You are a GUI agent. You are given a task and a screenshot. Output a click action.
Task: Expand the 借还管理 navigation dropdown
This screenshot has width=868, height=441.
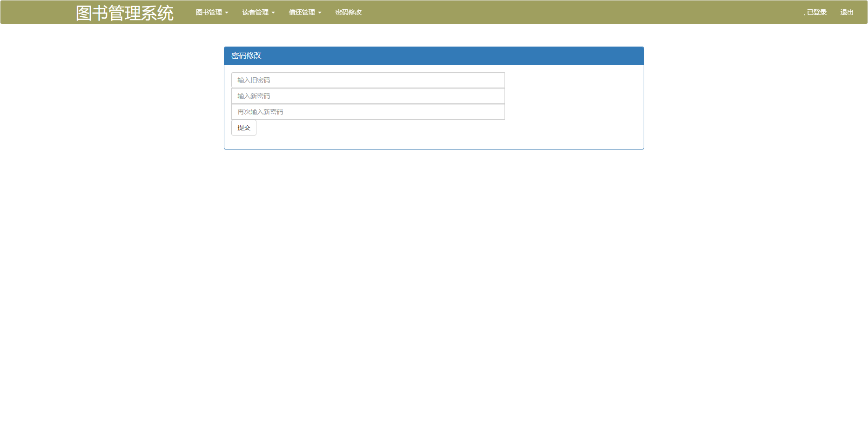coord(302,13)
